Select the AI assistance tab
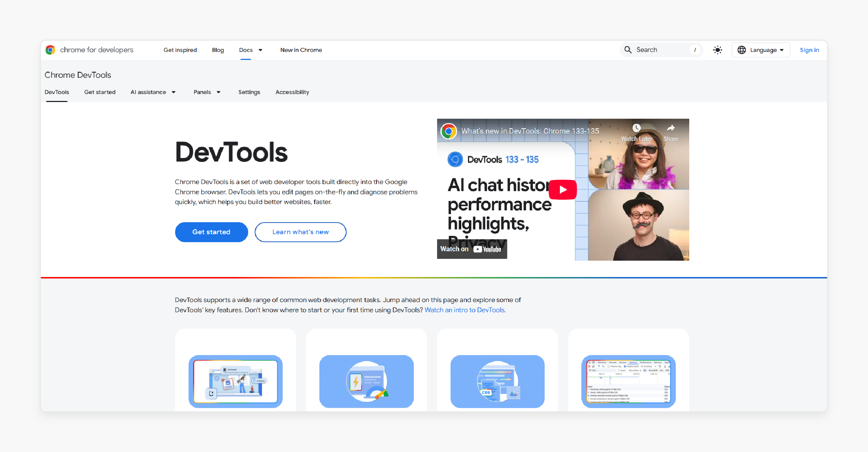This screenshot has height=452, width=868. (x=148, y=92)
